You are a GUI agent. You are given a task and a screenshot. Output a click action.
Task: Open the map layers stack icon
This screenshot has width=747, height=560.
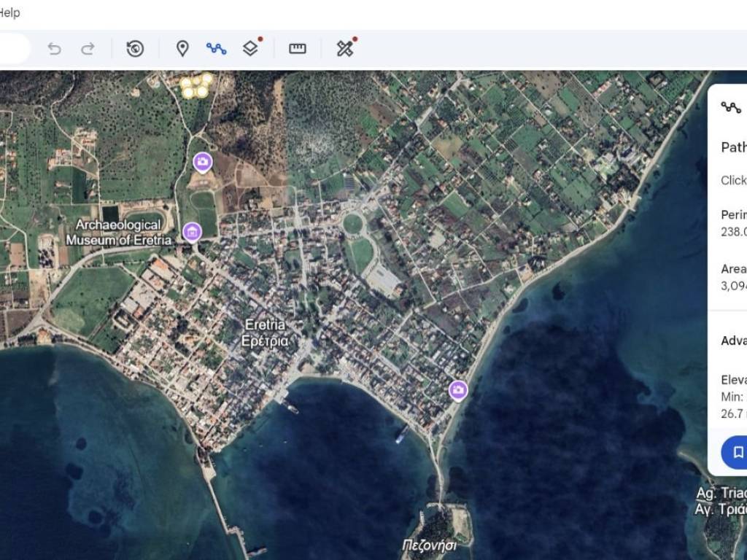click(x=250, y=49)
